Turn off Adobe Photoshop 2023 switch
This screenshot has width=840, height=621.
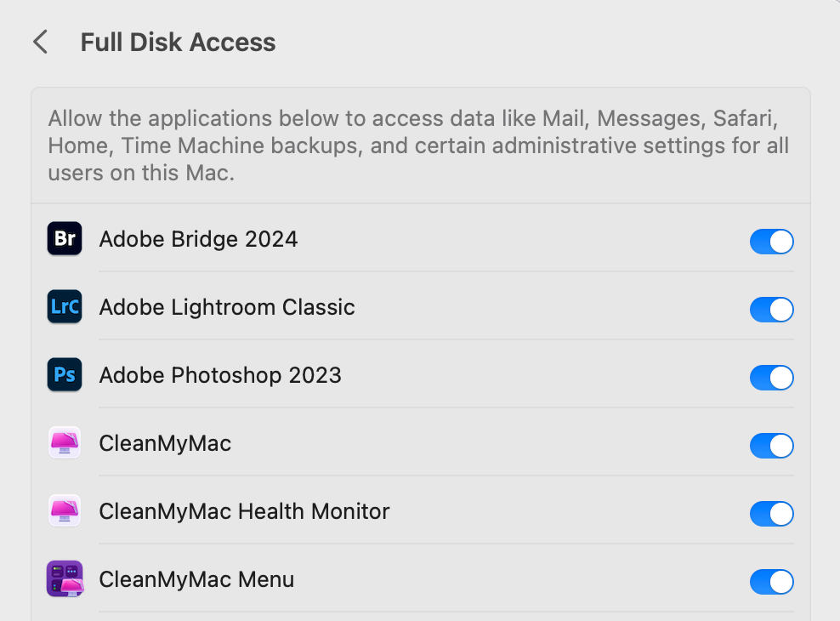tap(771, 378)
